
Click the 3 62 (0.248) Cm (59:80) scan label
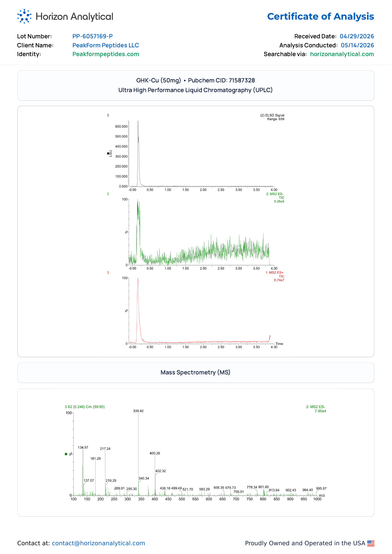[x=85, y=407]
